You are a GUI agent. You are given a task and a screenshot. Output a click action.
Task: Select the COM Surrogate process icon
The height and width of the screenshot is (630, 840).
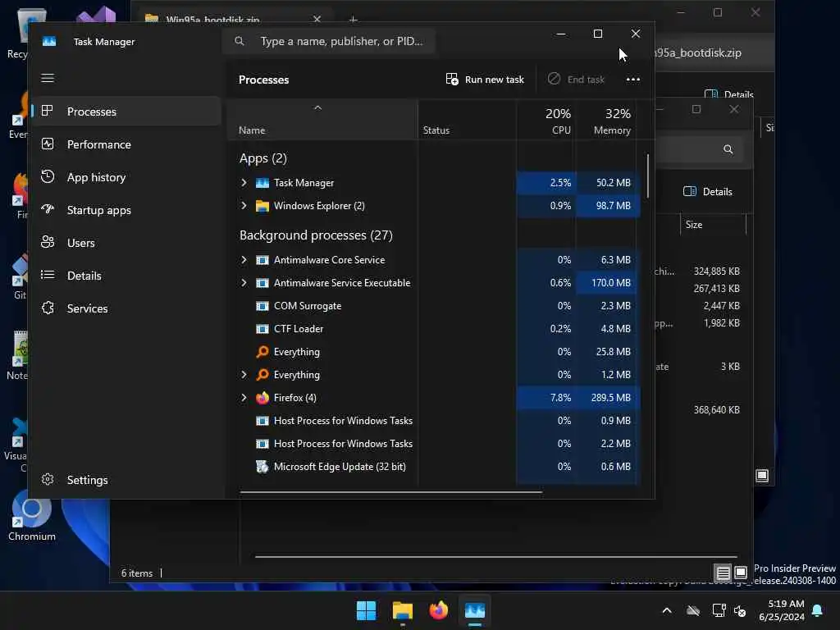click(x=262, y=306)
